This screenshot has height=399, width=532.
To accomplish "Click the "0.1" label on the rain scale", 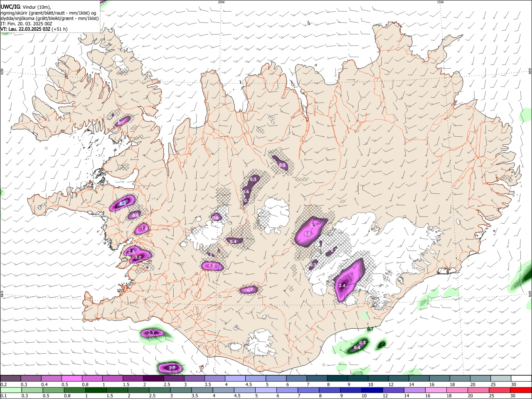I will [x=3, y=396].
